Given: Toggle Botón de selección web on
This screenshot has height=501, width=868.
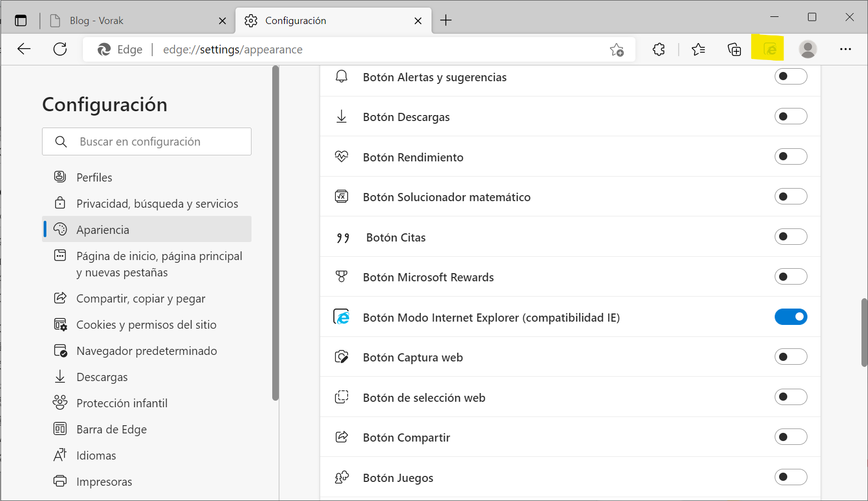Looking at the screenshot, I should 791,397.
